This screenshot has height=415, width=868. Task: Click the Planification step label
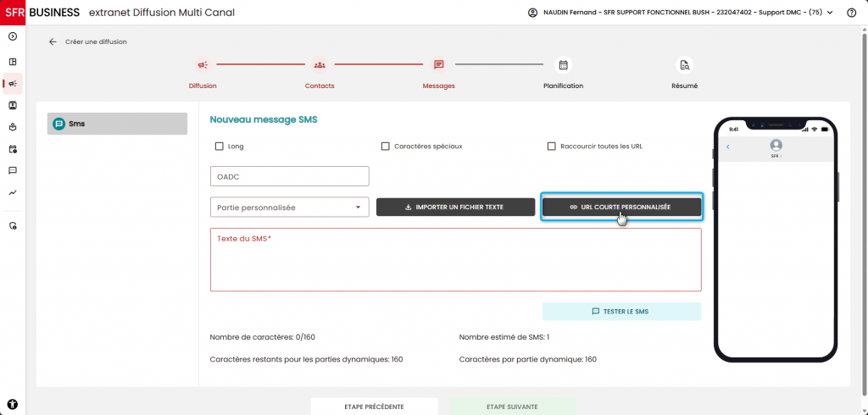563,86
